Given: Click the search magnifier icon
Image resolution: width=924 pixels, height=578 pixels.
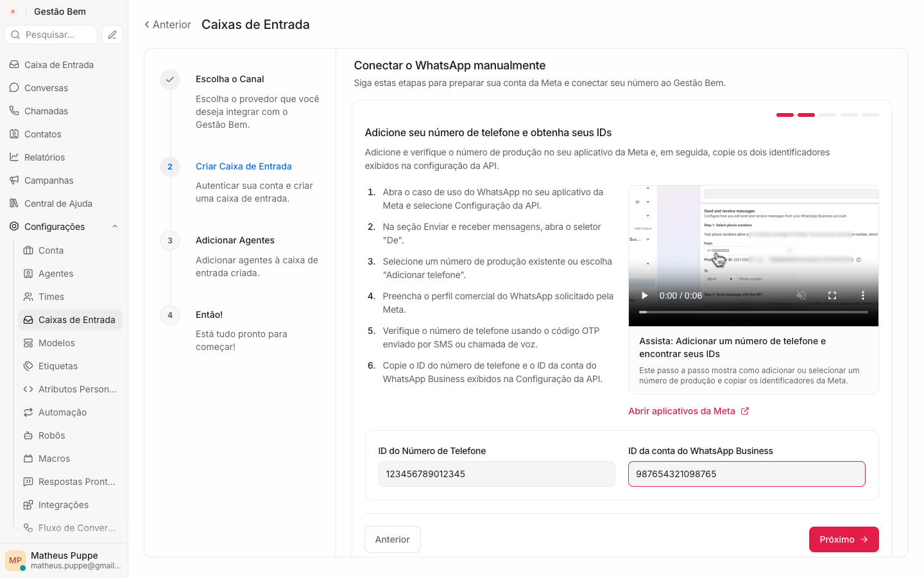Looking at the screenshot, I should pos(16,35).
